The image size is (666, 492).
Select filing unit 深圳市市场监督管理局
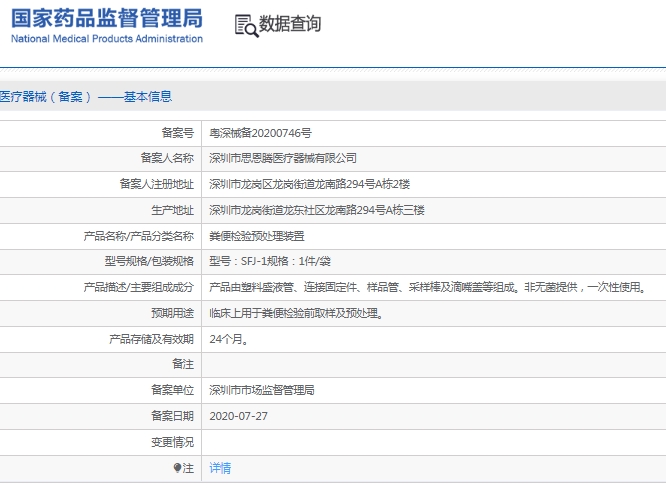pyautogui.click(x=262, y=390)
